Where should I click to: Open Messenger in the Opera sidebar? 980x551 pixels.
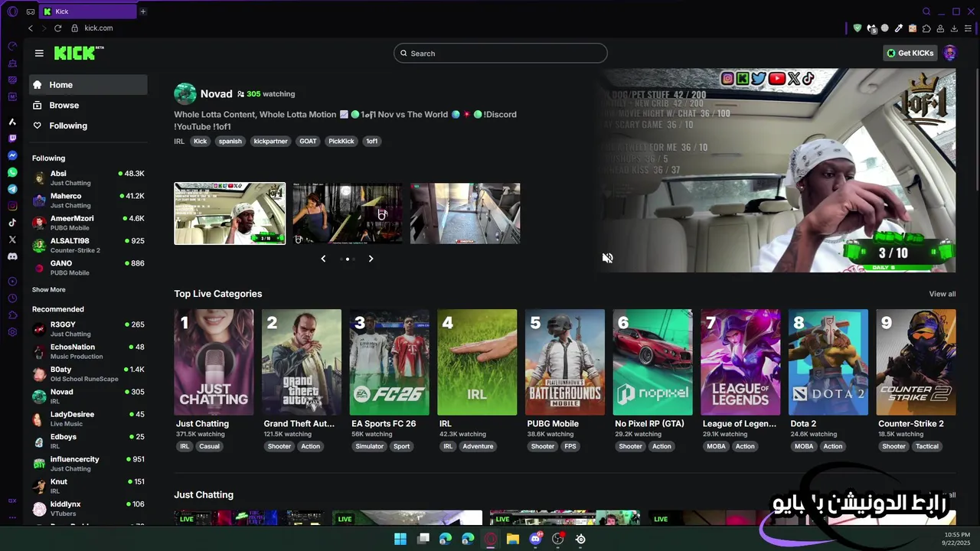12,155
